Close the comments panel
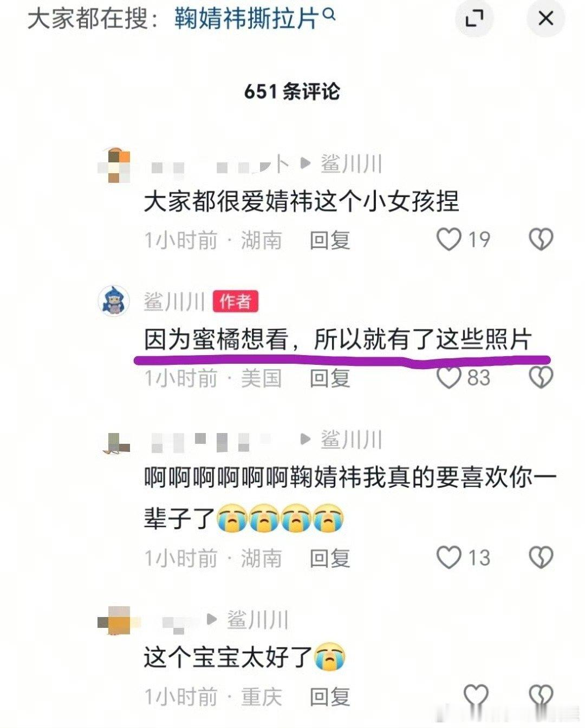The width and height of the screenshot is (585, 728). click(x=545, y=18)
